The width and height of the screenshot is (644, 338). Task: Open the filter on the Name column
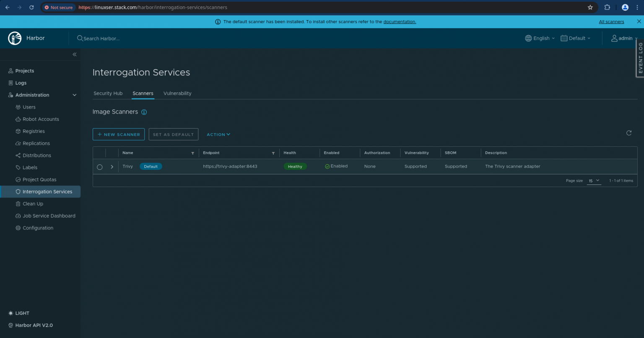coord(192,153)
